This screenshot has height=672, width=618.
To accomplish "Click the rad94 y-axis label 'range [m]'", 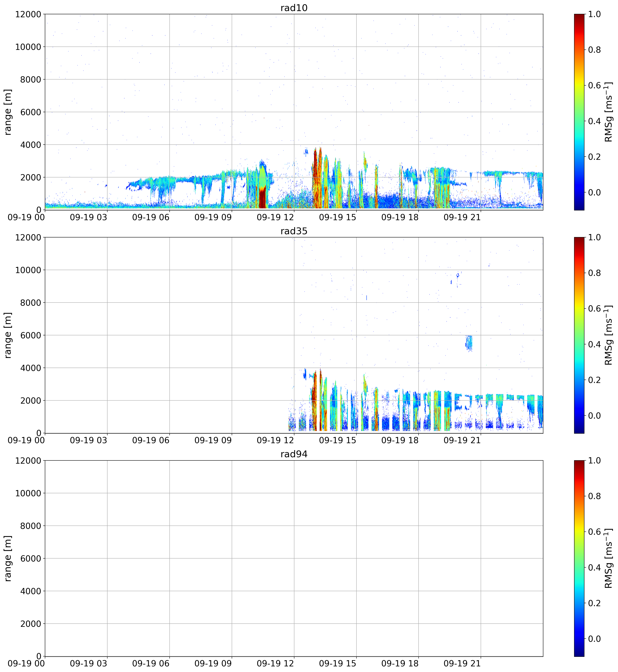I will coord(8,558).
